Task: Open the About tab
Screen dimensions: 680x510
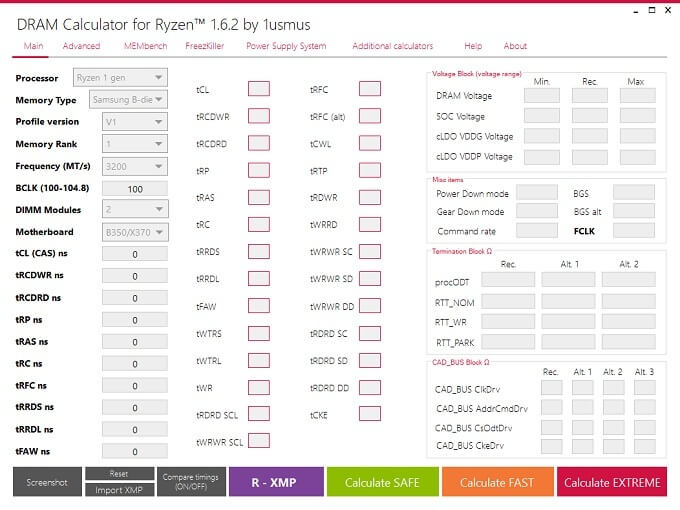Action: [x=515, y=46]
